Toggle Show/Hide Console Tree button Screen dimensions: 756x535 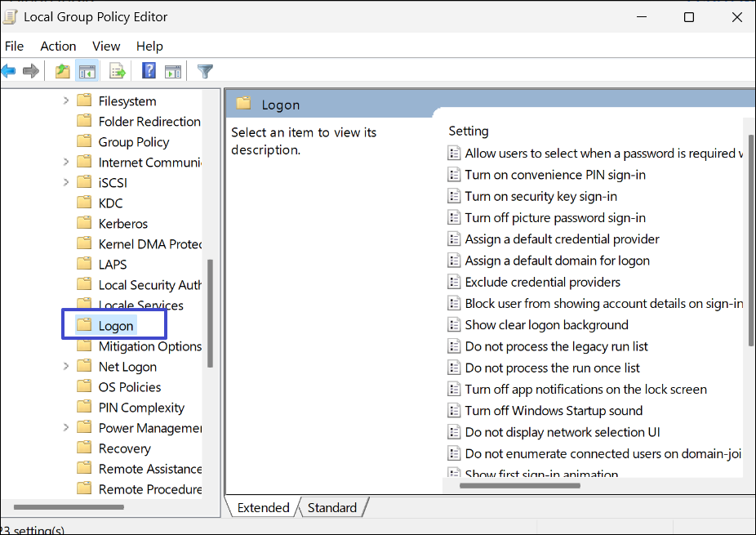pyautogui.click(x=87, y=72)
